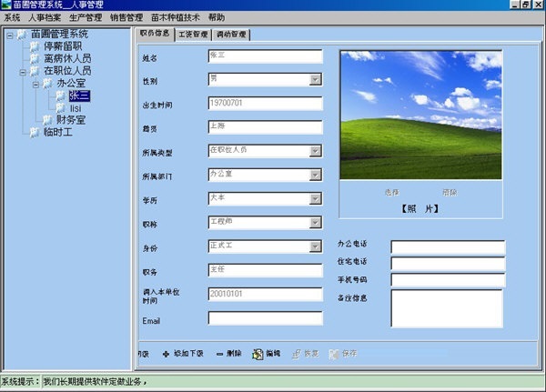Switch to the 工资管理 tab
This screenshot has width=546, height=392.
pyautogui.click(x=193, y=35)
